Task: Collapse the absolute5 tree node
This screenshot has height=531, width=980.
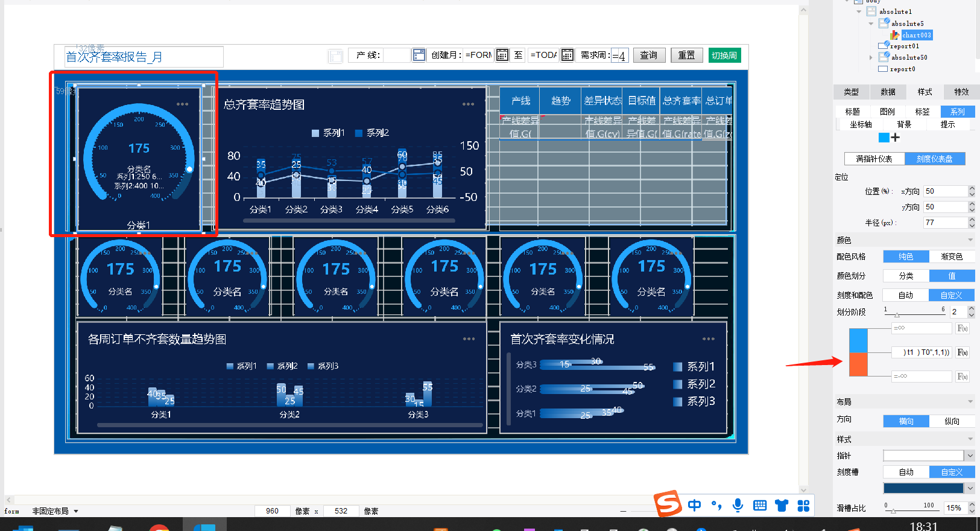Action: pos(871,24)
